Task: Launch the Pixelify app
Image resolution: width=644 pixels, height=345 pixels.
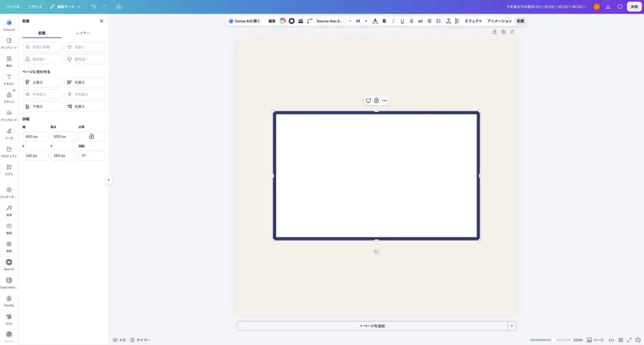Action: tap(9, 300)
